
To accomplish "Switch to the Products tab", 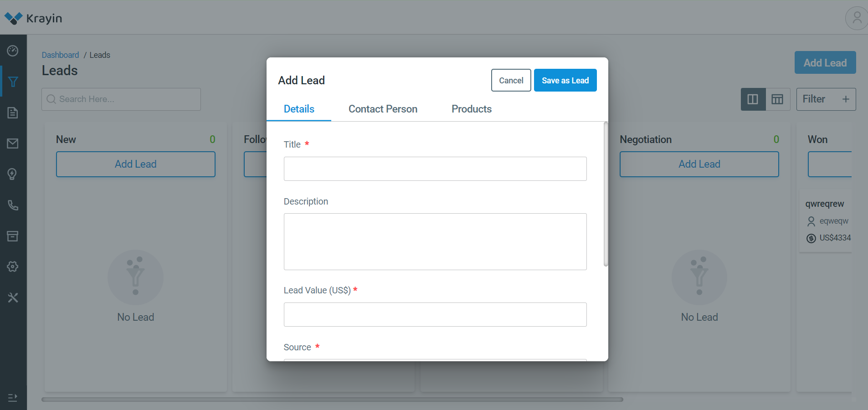I will pyautogui.click(x=471, y=109).
